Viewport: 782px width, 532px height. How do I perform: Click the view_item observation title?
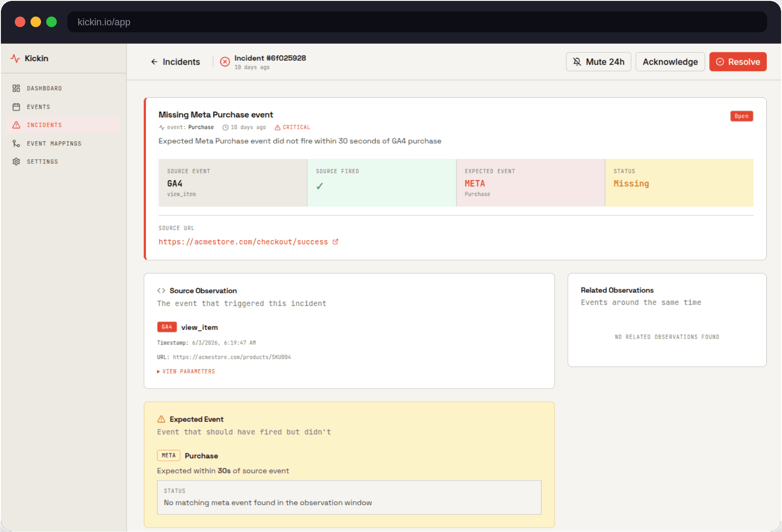click(199, 327)
